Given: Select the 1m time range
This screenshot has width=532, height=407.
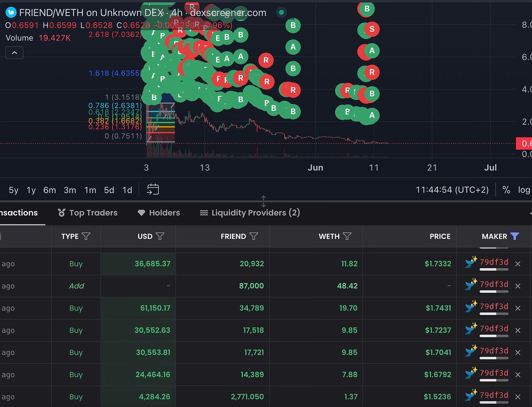Looking at the screenshot, I should 90,190.
